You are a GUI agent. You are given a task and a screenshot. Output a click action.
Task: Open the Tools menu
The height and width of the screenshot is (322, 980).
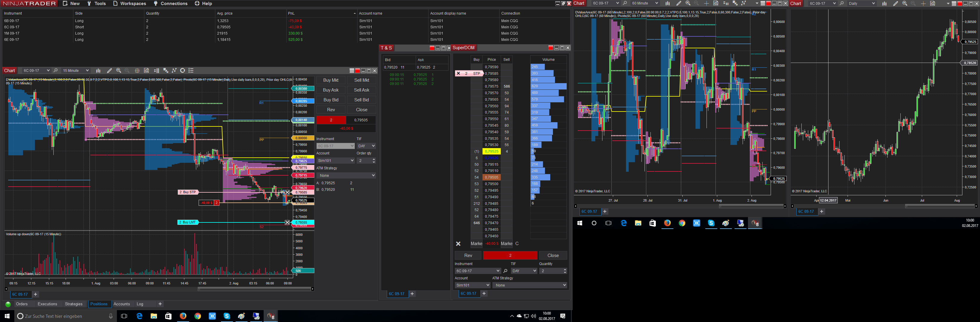coord(97,3)
